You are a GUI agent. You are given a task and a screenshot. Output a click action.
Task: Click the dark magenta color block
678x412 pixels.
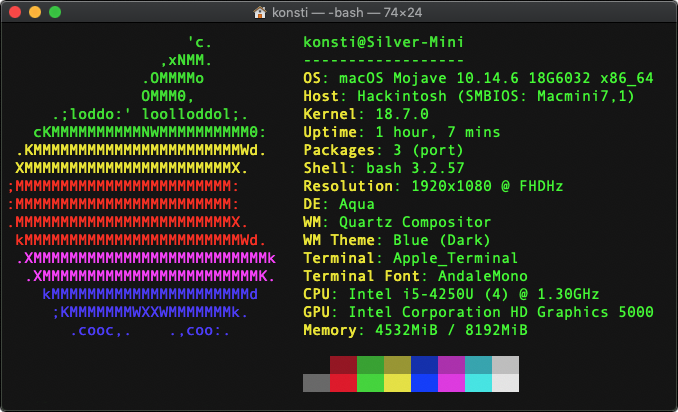[x=451, y=365]
